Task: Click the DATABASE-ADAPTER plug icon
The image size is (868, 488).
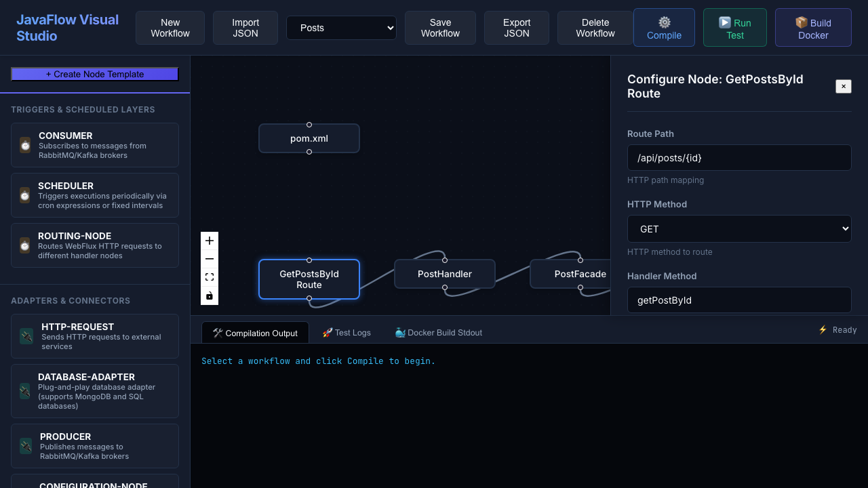Action: point(25,391)
